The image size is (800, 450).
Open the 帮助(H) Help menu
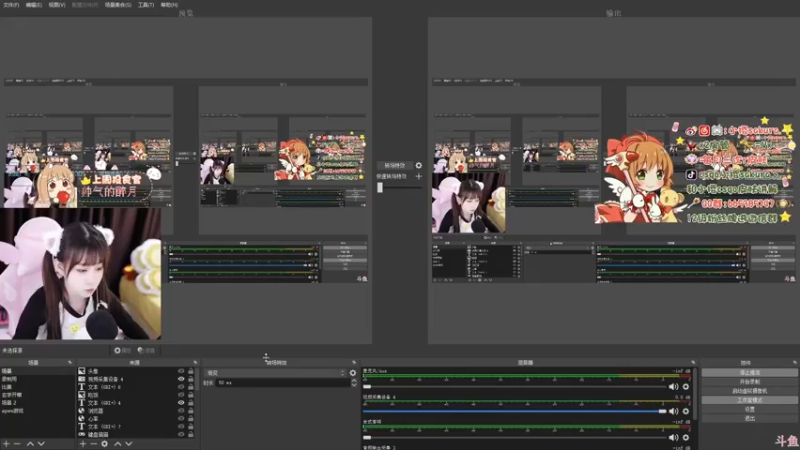169,5
